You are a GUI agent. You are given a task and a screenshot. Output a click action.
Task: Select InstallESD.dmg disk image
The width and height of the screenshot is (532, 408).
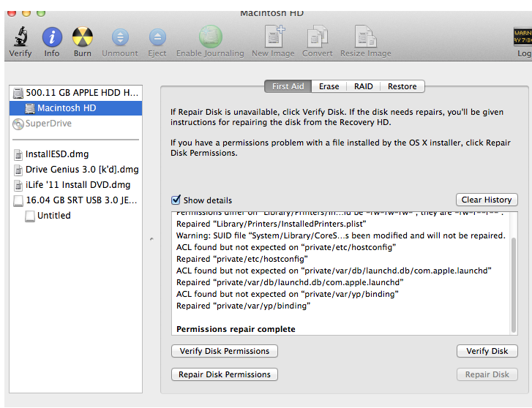(75, 154)
